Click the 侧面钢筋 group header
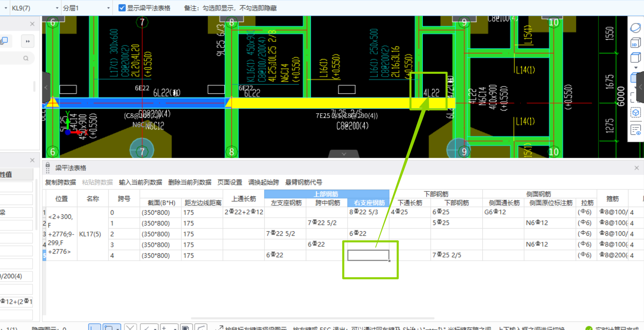The image size is (644, 330). click(x=539, y=194)
